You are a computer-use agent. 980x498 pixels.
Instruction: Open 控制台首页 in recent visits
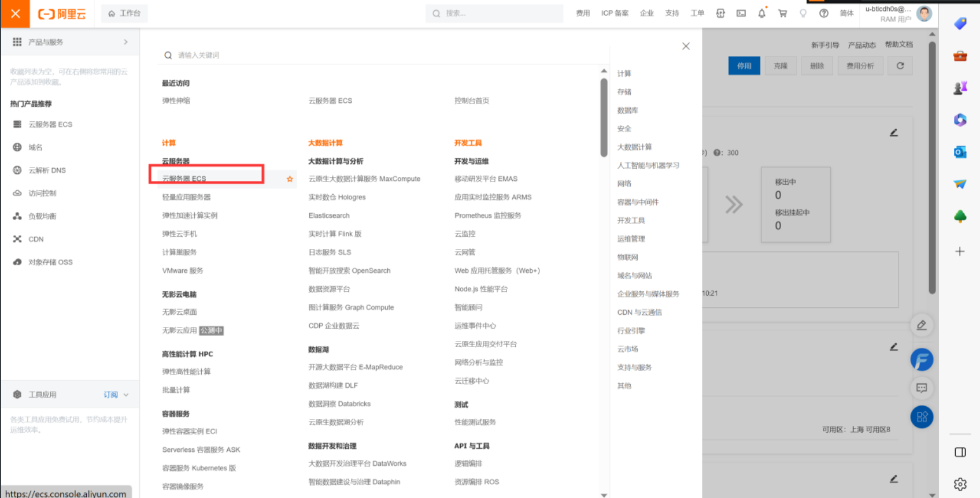point(472,101)
